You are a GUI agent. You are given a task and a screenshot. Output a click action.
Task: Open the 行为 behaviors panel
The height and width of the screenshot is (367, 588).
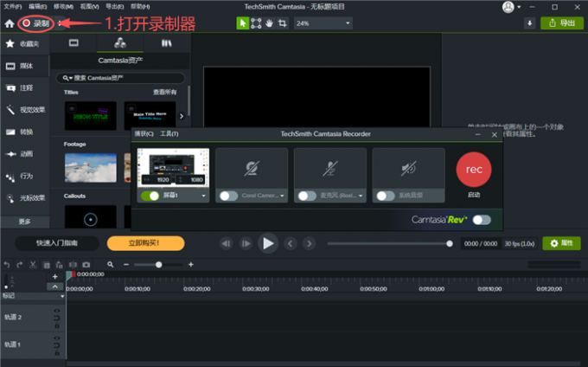25,176
